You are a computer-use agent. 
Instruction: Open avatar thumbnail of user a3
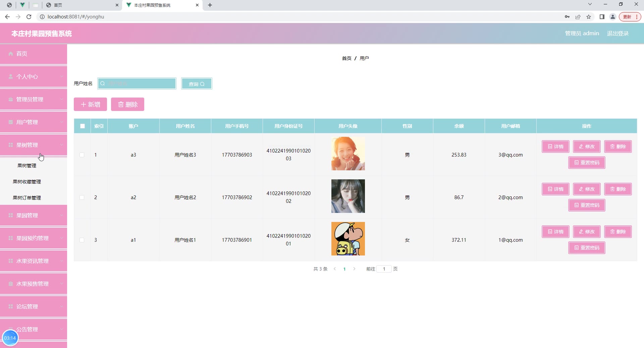coord(348,154)
